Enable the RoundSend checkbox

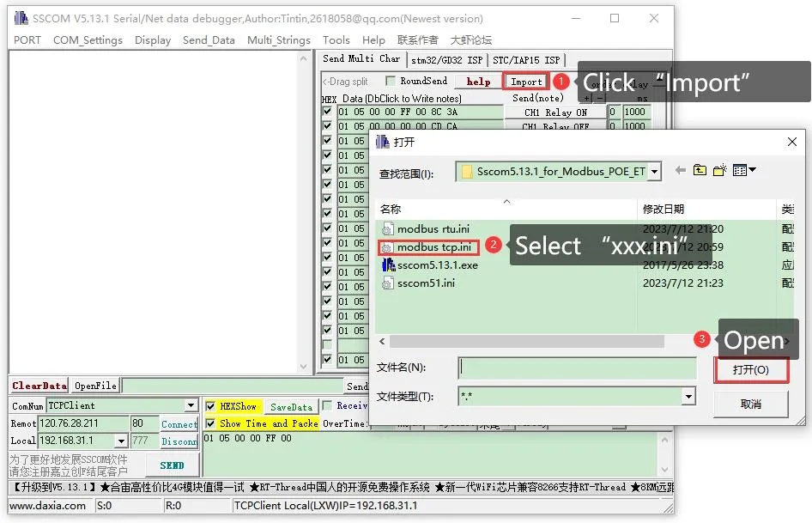pos(391,81)
